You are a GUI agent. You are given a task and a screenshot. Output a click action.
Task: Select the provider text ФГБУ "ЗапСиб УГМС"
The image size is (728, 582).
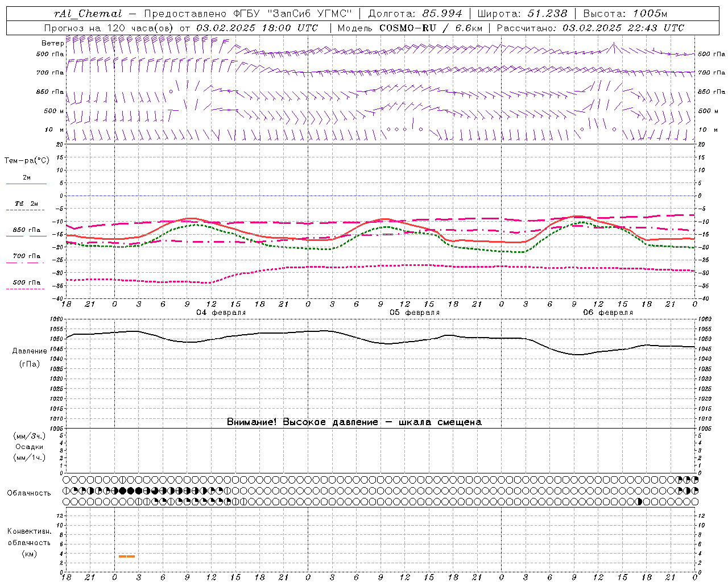click(293, 14)
